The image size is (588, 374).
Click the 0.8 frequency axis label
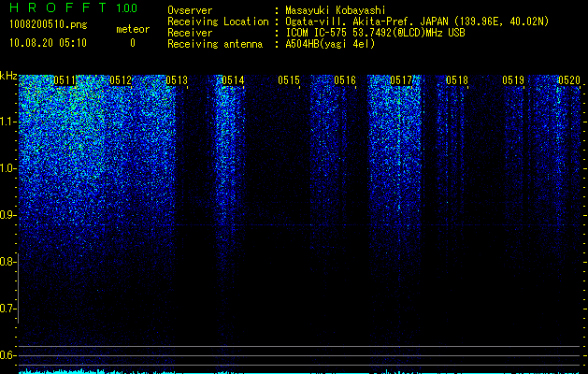(8, 262)
